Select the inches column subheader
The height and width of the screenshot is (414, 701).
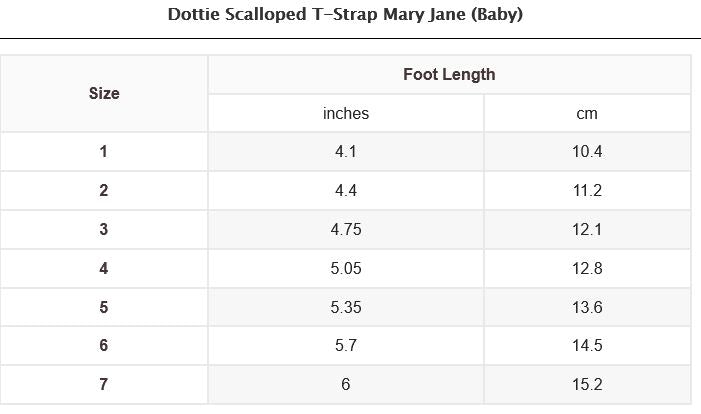[346, 113]
